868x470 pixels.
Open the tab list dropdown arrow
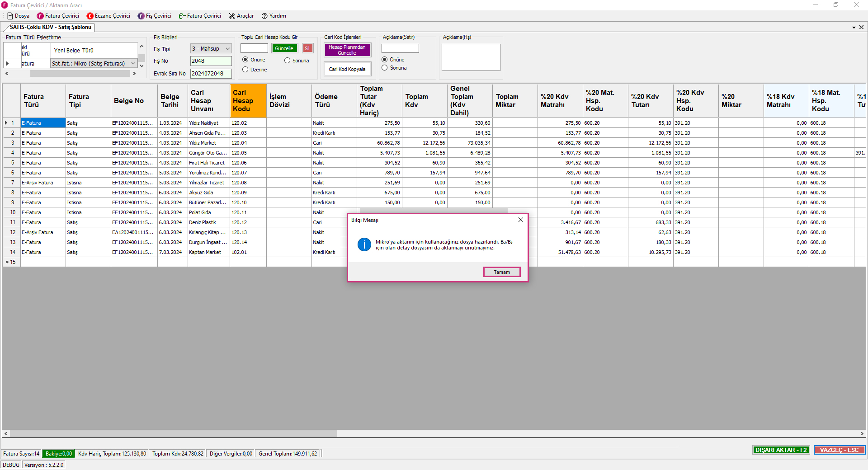coord(854,27)
